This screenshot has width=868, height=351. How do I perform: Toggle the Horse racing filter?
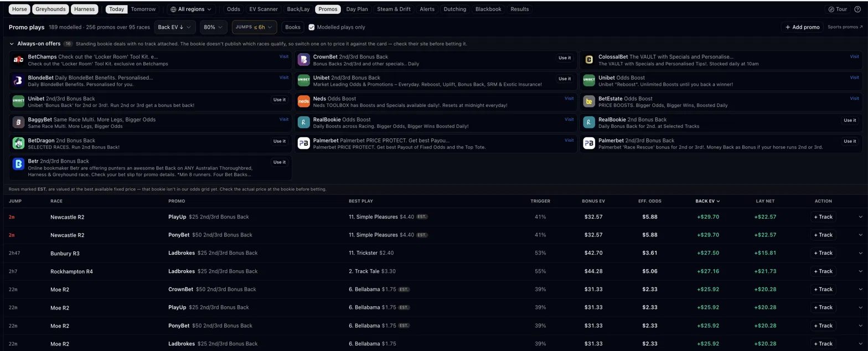tap(19, 9)
